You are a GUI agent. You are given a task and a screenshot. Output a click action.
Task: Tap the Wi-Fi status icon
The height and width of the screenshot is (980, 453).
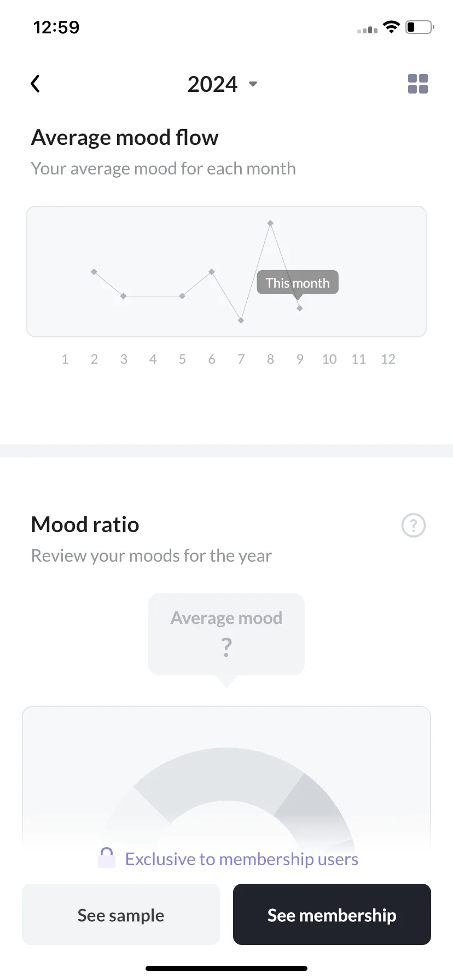pyautogui.click(x=391, y=27)
